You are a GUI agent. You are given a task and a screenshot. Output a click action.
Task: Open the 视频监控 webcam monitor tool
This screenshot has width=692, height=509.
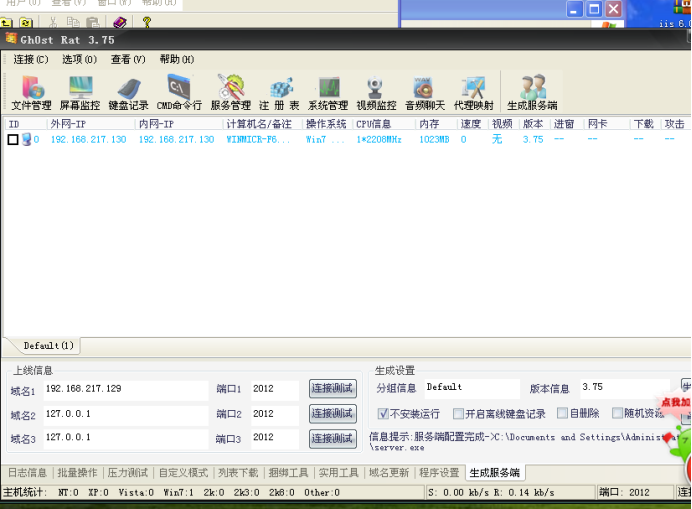[376, 92]
